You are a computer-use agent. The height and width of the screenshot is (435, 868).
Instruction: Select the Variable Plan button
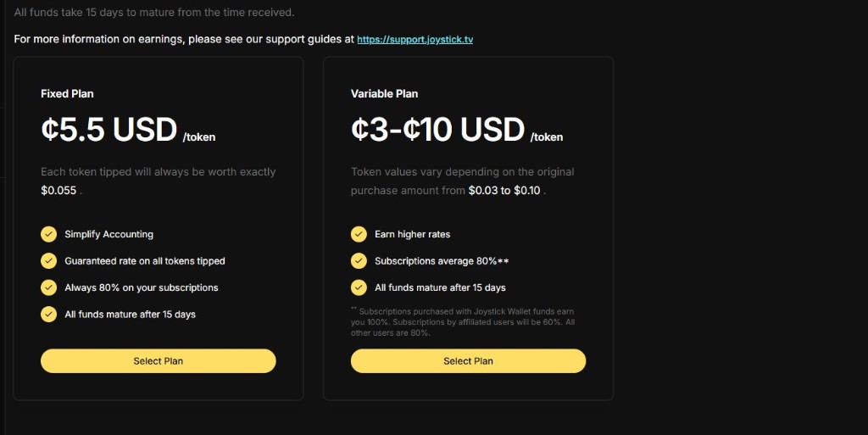(468, 361)
